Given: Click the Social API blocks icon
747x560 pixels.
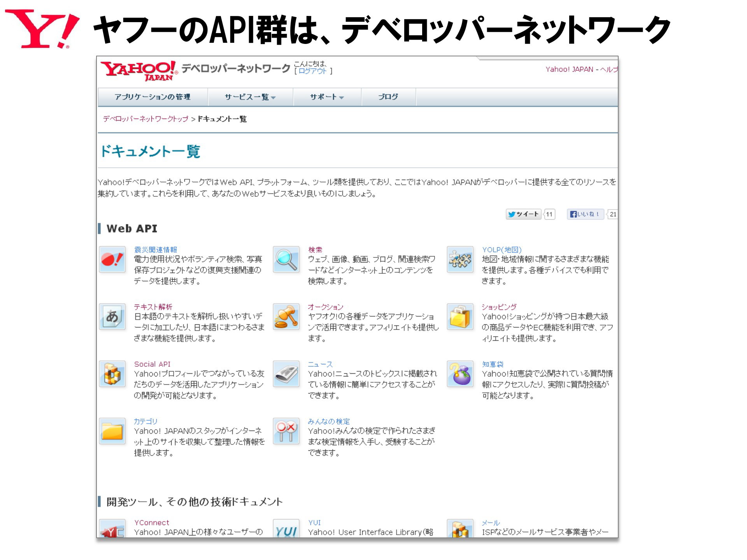Looking at the screenshot, I should (x=112, y=374).
